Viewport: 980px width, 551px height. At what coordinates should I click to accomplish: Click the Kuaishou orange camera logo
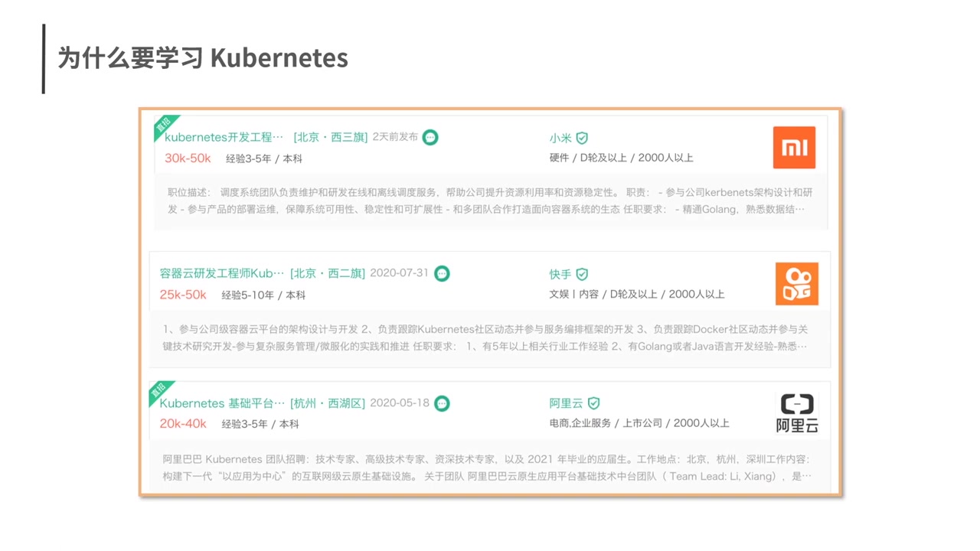797,284
